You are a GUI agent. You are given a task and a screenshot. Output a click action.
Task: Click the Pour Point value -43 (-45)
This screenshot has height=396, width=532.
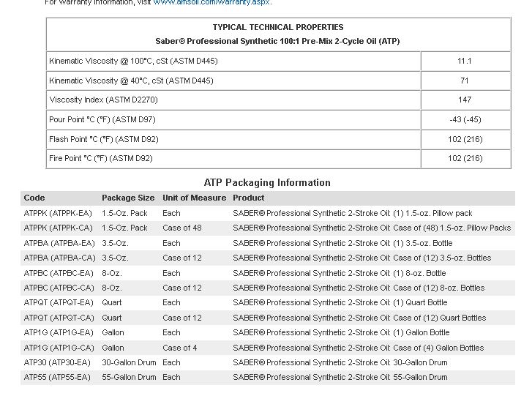point(465,119)
